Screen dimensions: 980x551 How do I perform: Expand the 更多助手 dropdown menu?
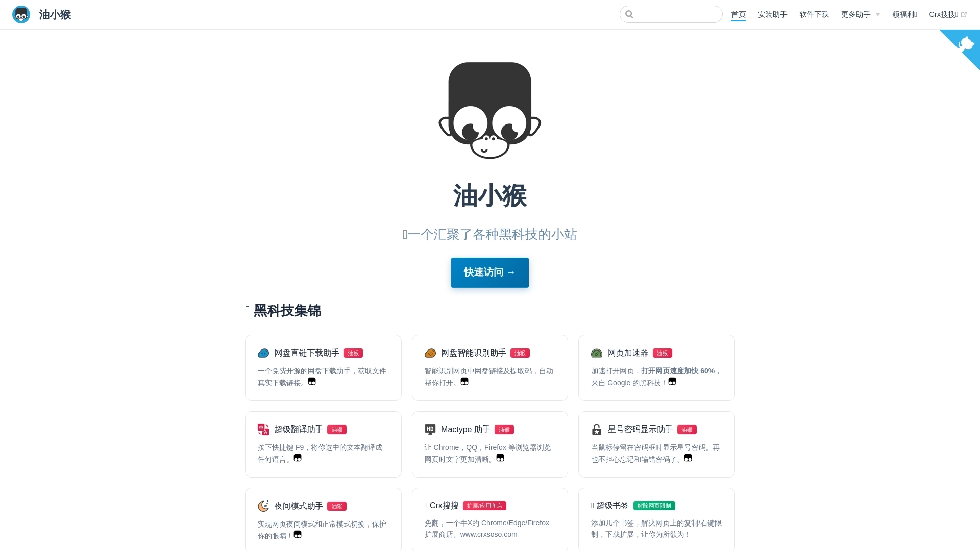coord(861,15)
